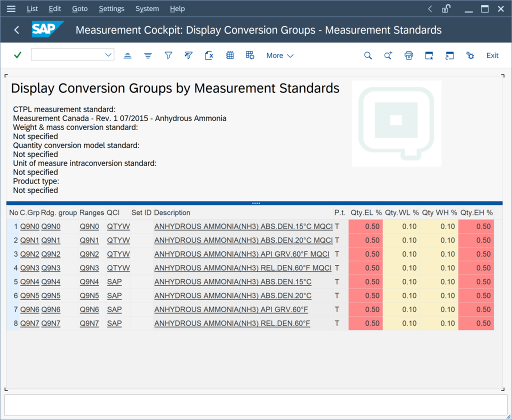
Task: Click the splitter handle above the table
Action: click(x=256, y=203)
